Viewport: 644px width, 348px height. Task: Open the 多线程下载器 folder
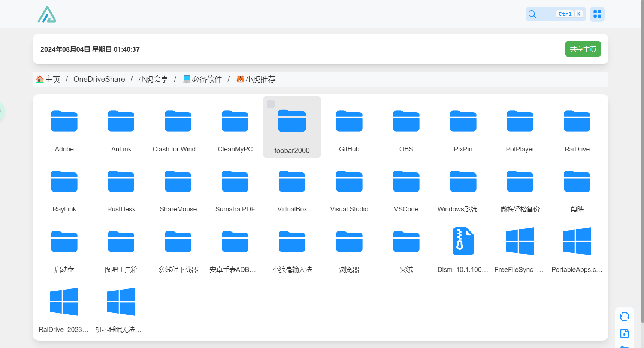(x=178, y=247)
